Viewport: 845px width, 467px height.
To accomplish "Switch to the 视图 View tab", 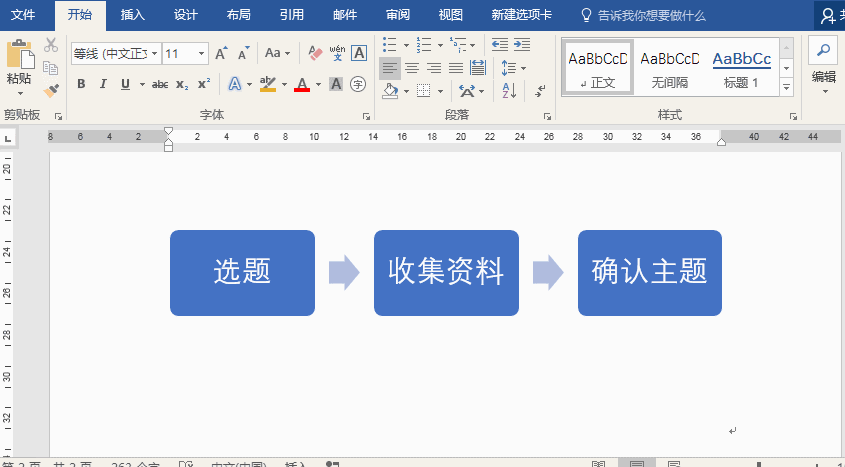I will point(451,15).
